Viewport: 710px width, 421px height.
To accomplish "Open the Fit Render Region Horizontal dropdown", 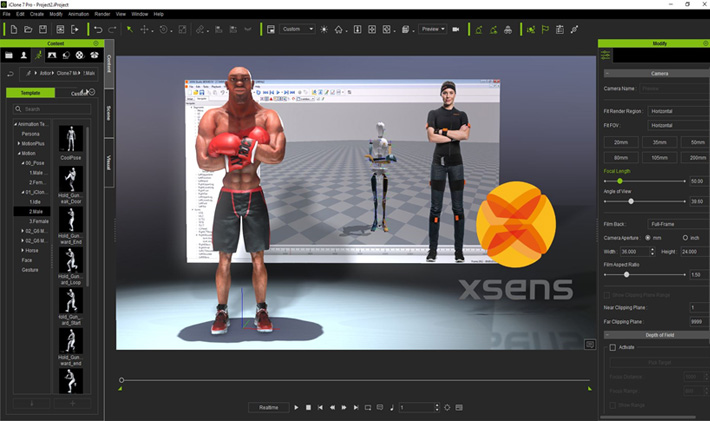I will (678, 111).
